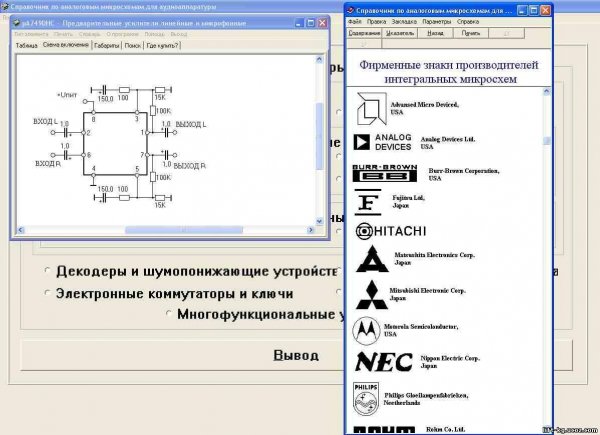The width and height of the screenshot is (600, 435).
Task: Open the Где купить? tab
Action: click(x=162, y=46)
